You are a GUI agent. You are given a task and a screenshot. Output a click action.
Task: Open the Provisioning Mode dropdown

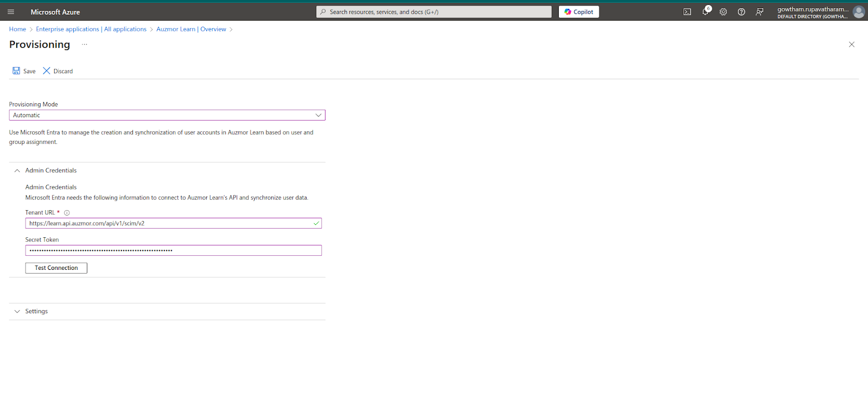167,115
